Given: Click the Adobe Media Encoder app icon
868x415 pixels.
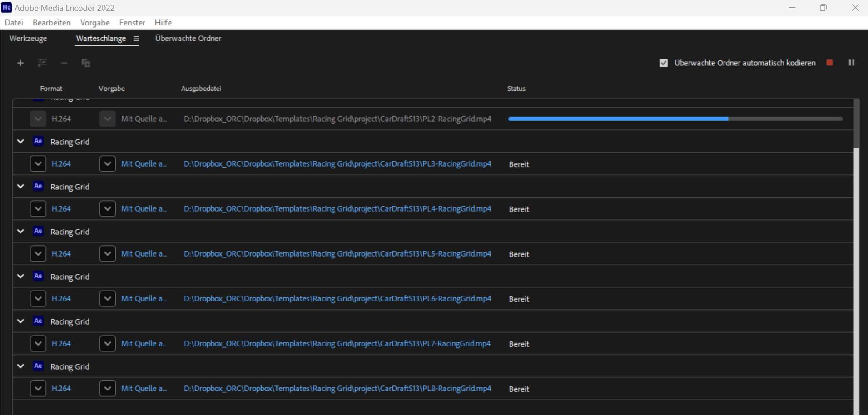Looking at the screenshot, I should click(x=6, y=8).
